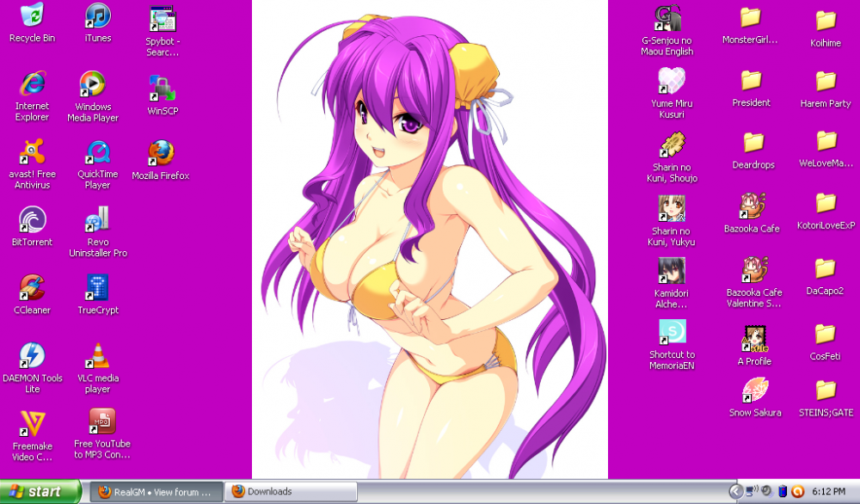Image resolution: width=860 pixels, height=504 pixels.
Task: Click the Revo Uninstaller Pro icon
Action: point(97,220)
